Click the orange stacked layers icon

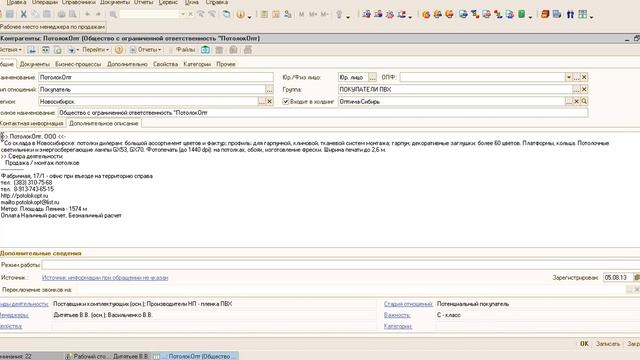coord(545,14)
